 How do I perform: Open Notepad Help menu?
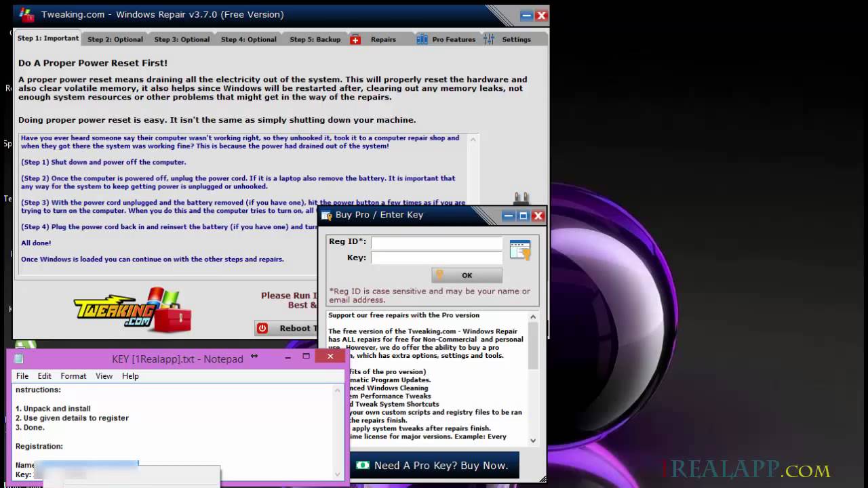[x=130, y=376]
